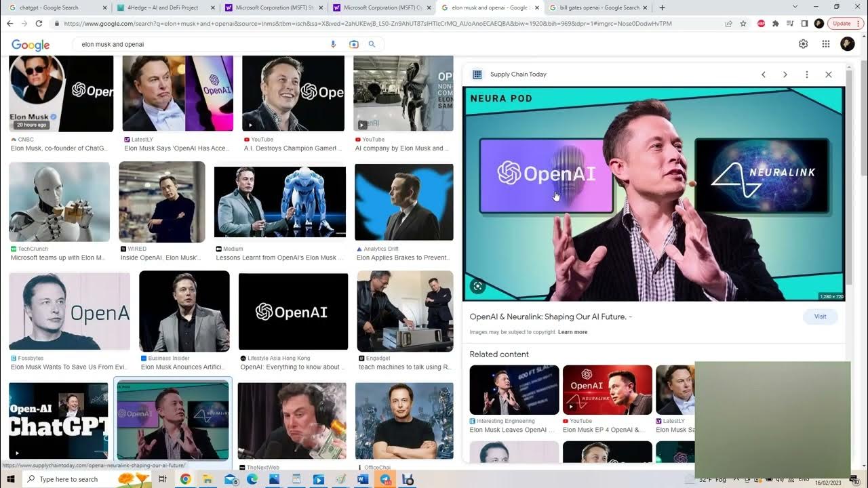Open Windows Start menu
The height and width of the screenshot is (488, 868).
[10, 479]
